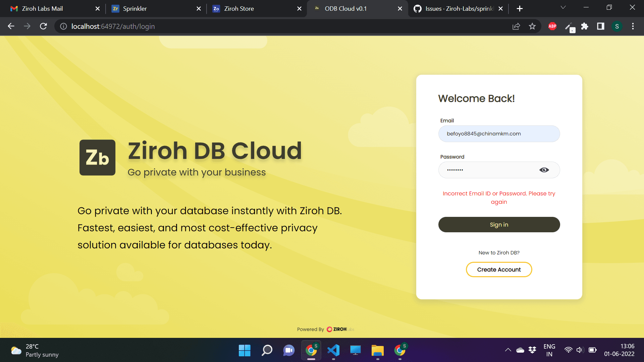Close the Ziroh Labs Mail tab

pos(98,9)
